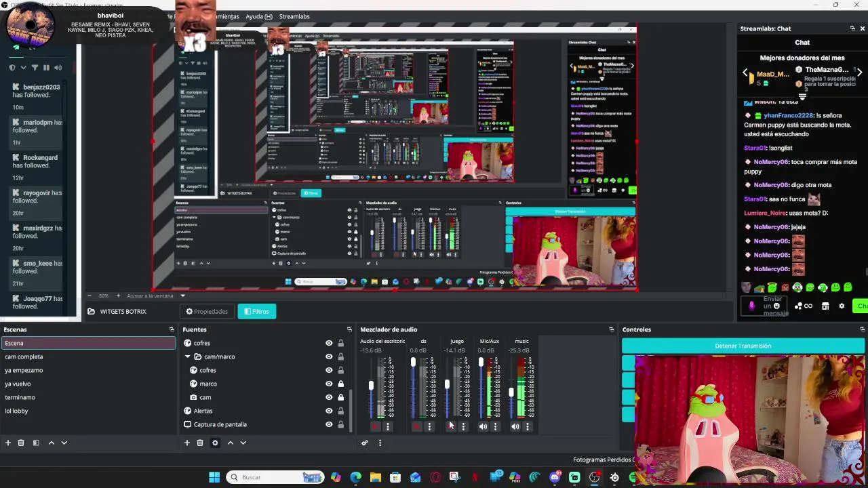Undock the Escenas panel
This screenshot has height=488, width=868.
click(x=172, y=329)
